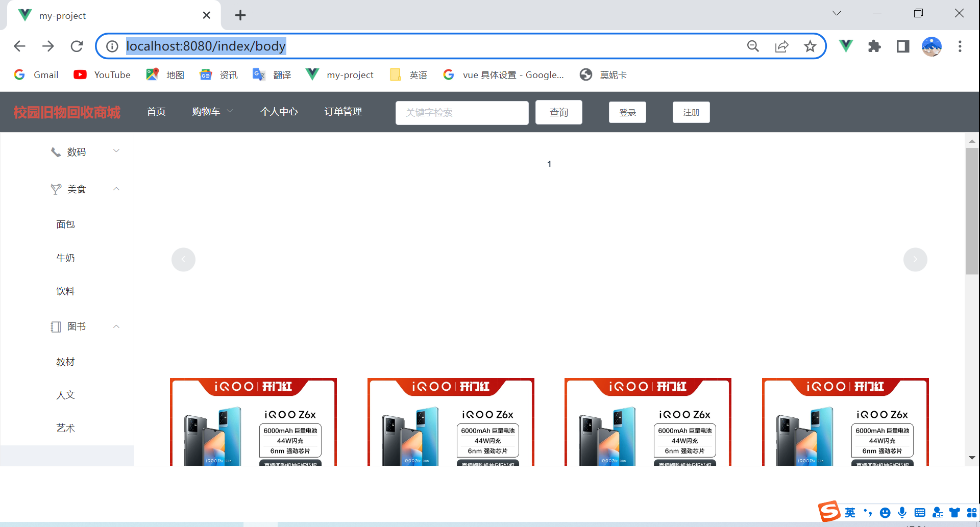Focus the 关键字检索 search field

[462, 113]
